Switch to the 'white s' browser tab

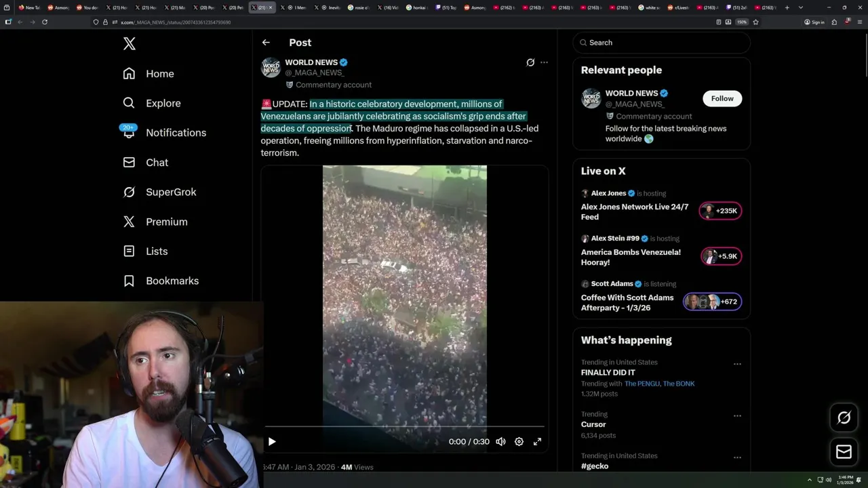coord(651,7)
